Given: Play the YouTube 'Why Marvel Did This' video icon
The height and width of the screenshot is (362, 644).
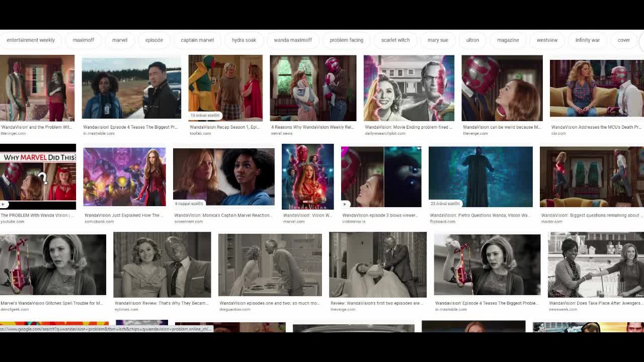Looking at the screenshot, I should pos(4,204).
